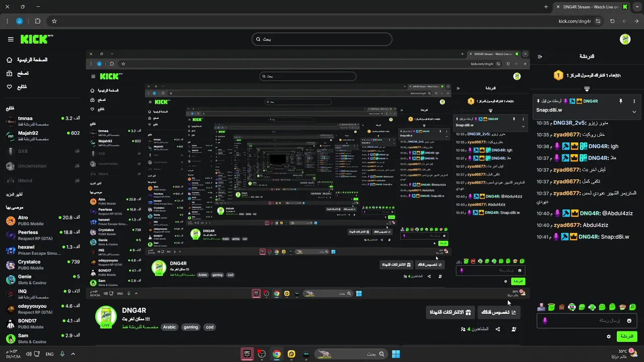644x362 pixels.
Task: Open tab search dropdown arrow
Action: pos(638,7)
